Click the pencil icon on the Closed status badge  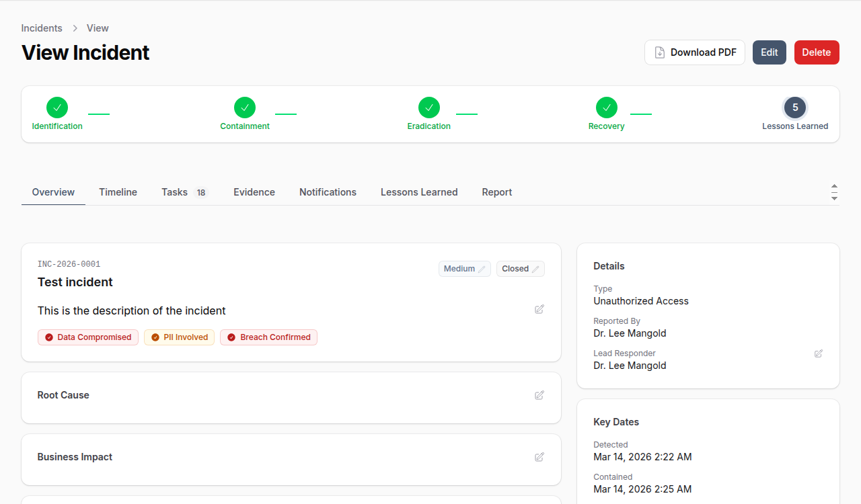535,269
